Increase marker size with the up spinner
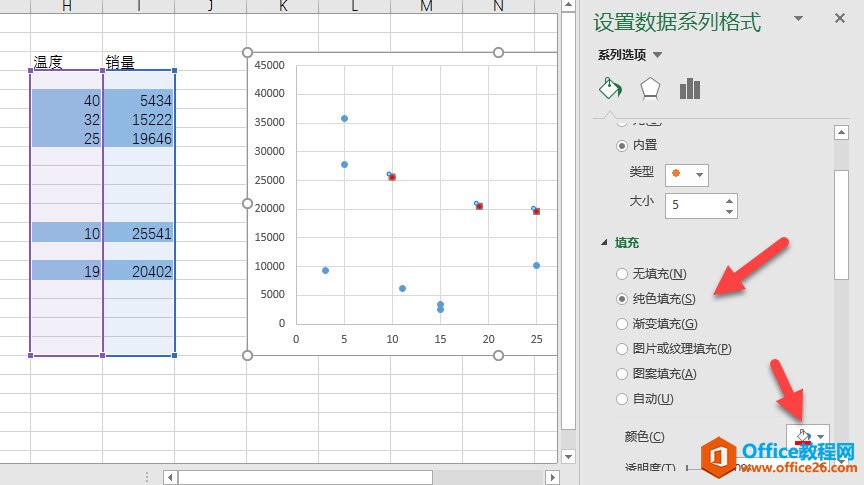The width and height of the screenshot is (864, 485). tap(729, 199)
